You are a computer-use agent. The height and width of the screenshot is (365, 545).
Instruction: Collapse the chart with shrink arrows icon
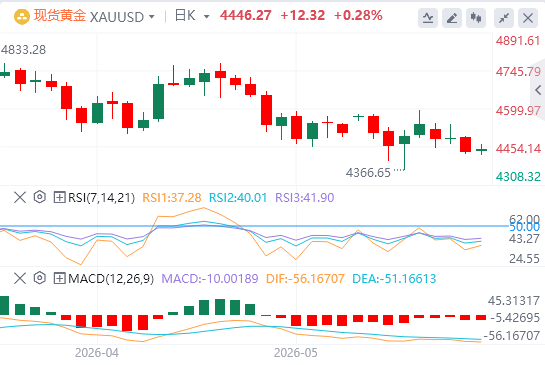click(x=504, y=18)
